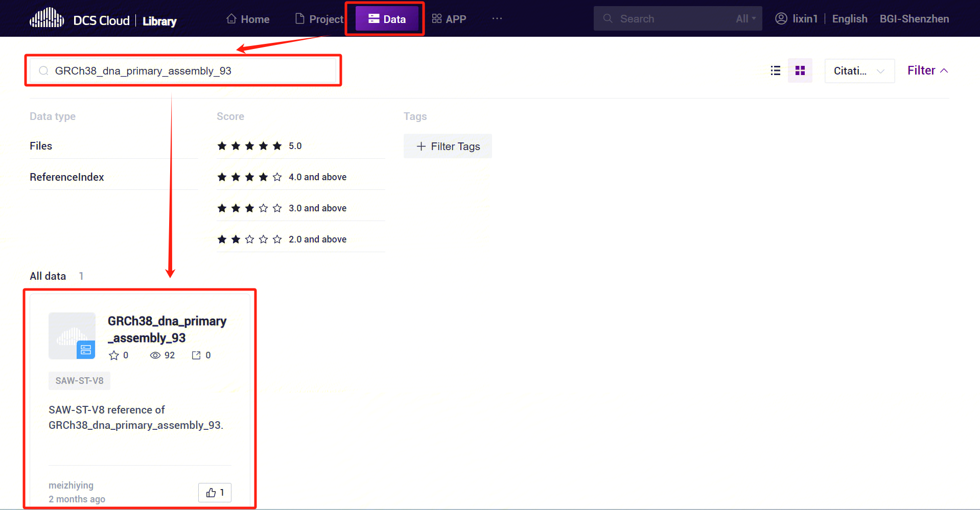Open the APP section
The height and width of the screenshot is (510, 980).
pyautogui.click(x=449, y=19)
